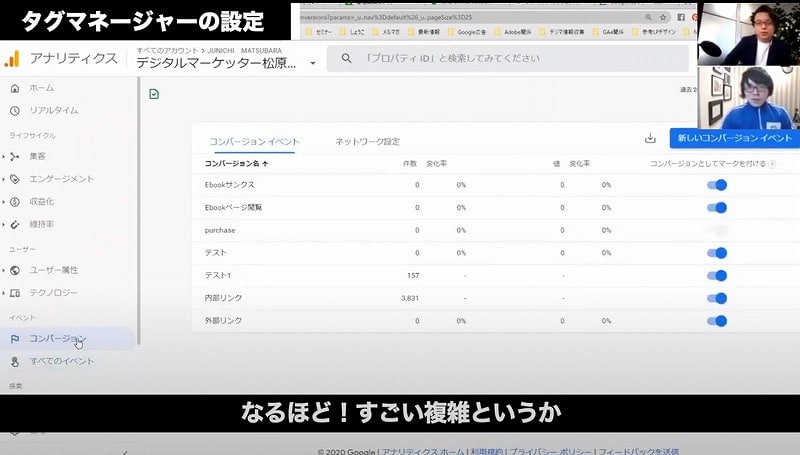Switch to コンバージョン イベント tab

pos(255,142)
